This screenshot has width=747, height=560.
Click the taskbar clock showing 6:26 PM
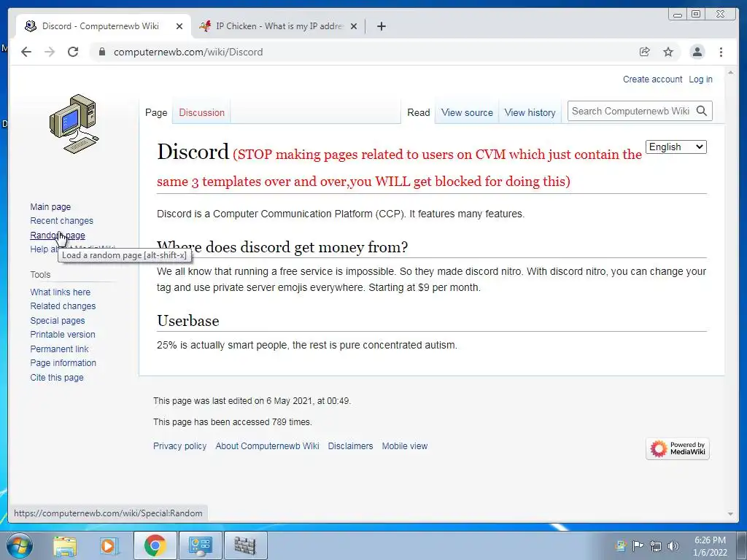709,546
